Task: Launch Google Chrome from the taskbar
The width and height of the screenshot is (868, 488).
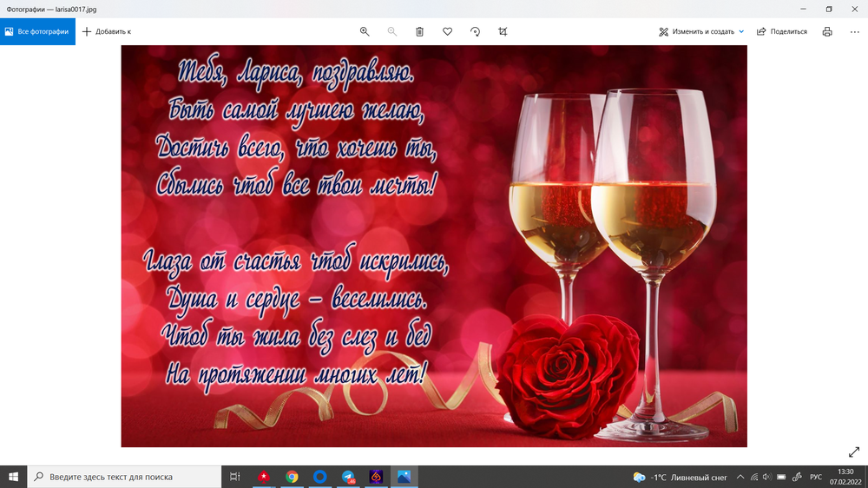Action: [292, 477]
